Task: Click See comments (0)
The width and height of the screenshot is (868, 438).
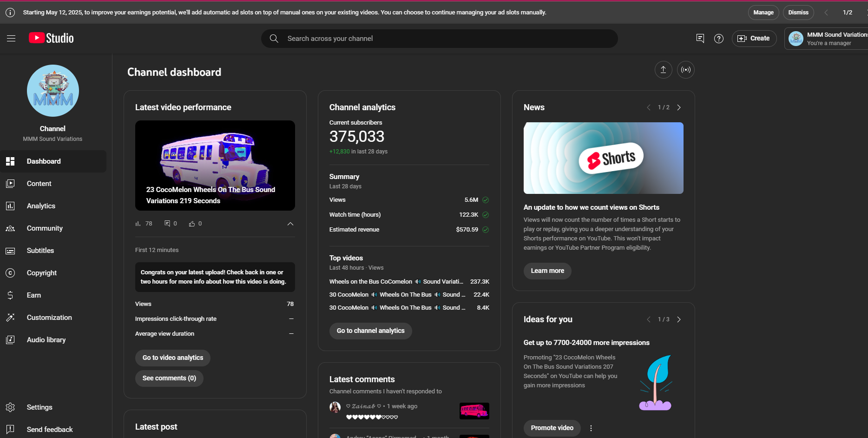Action: (x=169, y=378)
